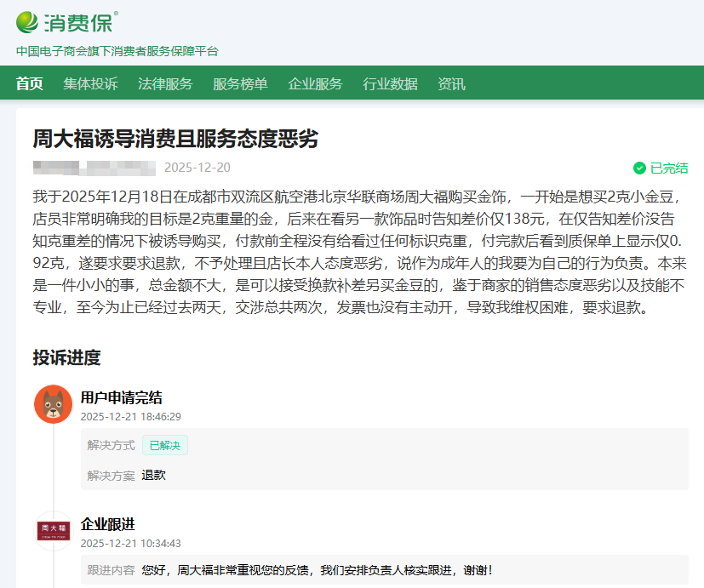
Task: Go to 集体投诉 in navigation bar
Action: coord(90,83)
